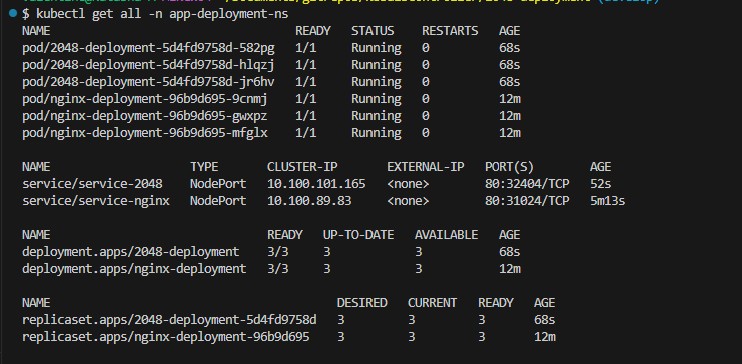Click service/service-2048 name
742x364 pixels.
point(92,184)
